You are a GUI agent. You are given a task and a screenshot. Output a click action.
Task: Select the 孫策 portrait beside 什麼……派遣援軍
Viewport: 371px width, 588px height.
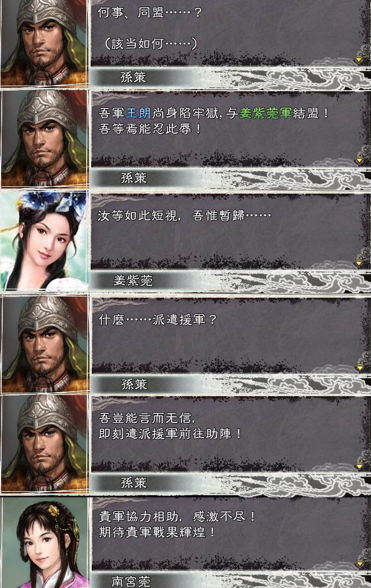[45, 344]
